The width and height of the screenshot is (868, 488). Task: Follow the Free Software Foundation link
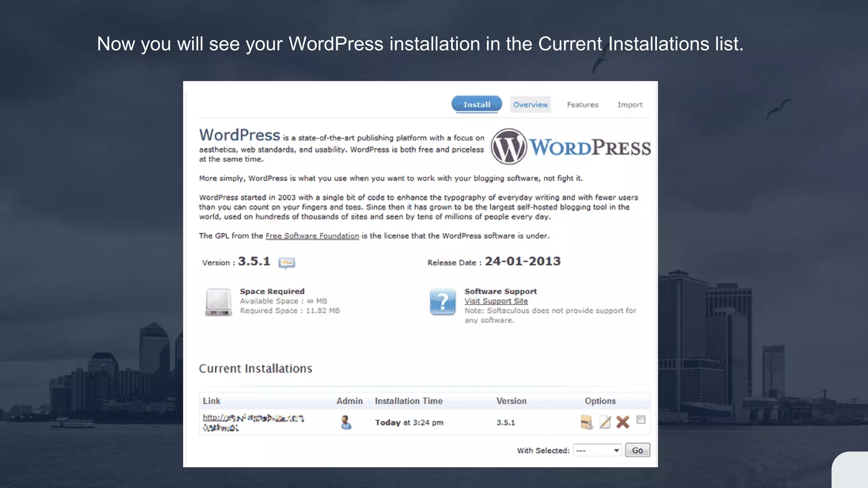[312, 236]
